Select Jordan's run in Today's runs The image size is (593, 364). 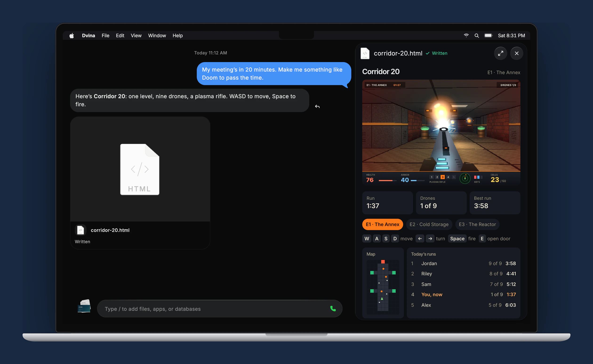[x=463, y=263]
